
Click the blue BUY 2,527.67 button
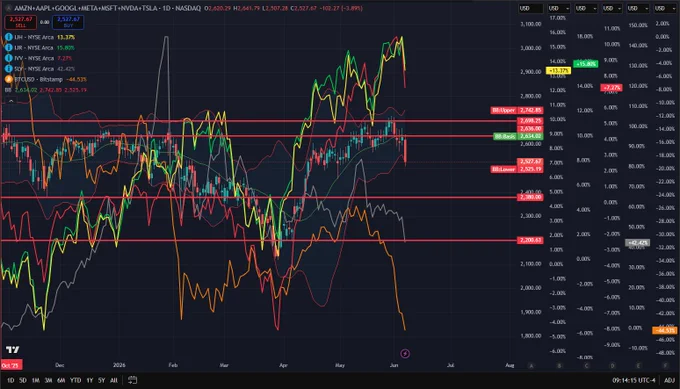(x=68, y=22)
